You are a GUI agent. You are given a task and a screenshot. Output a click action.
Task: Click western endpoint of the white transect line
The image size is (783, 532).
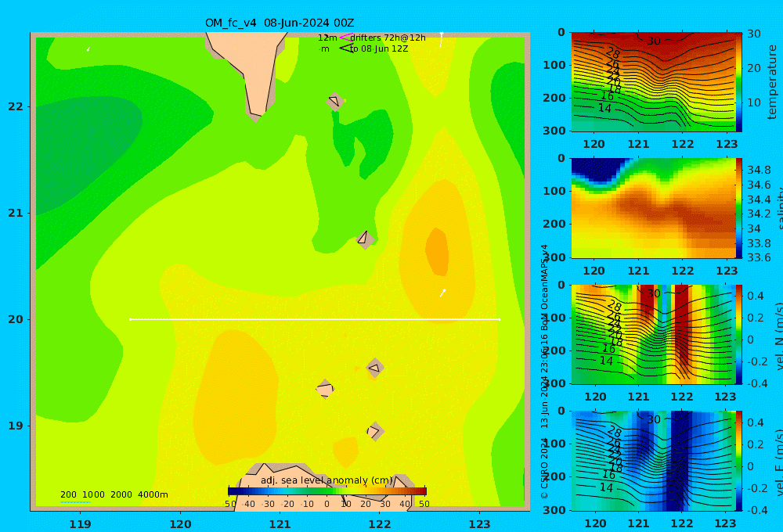point(130,319)
